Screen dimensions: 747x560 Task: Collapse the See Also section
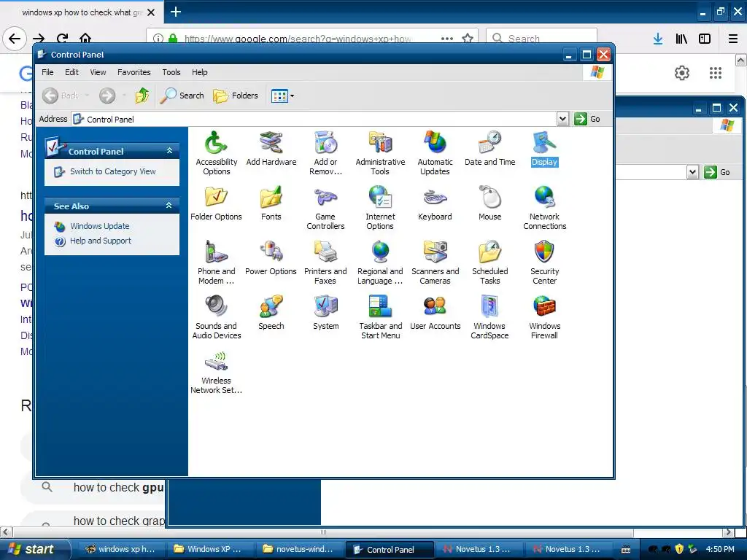point(169,206)
